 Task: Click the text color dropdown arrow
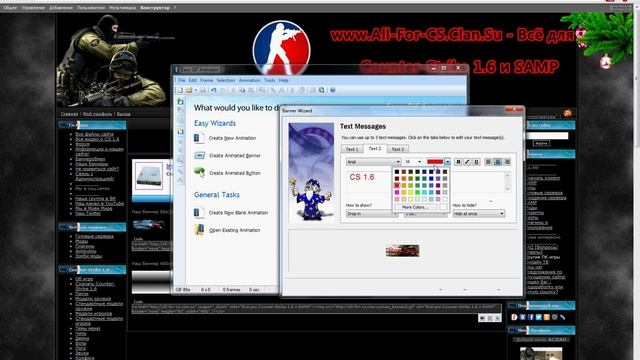(x=448, y=162)
